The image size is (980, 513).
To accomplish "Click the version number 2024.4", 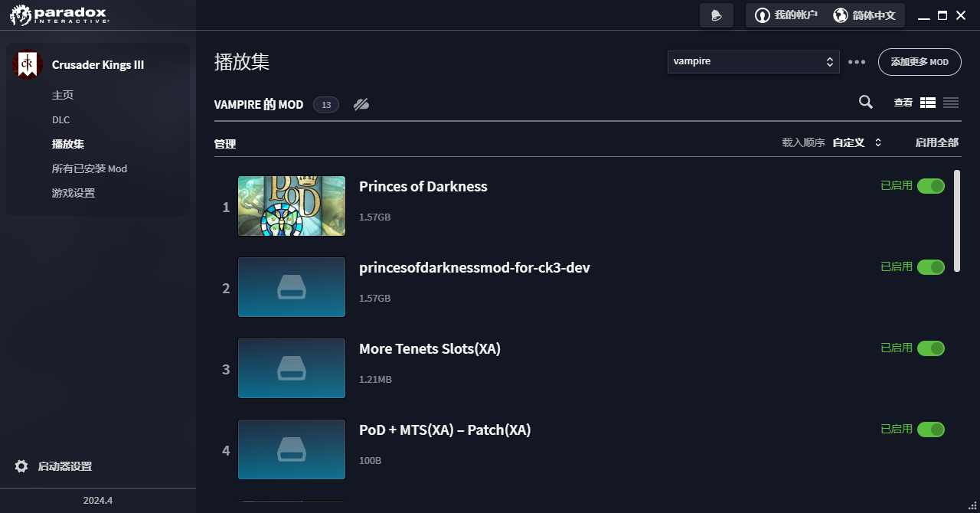I will tap(98, 501).
